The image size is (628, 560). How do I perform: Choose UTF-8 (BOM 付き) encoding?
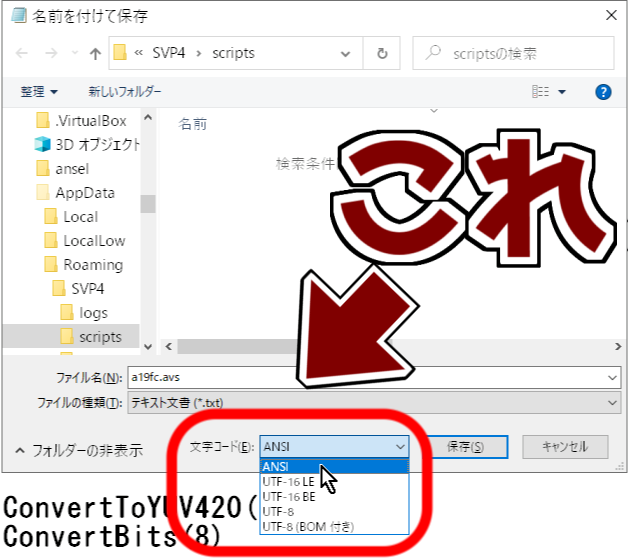pyautogui.click(x=334, y=526)
